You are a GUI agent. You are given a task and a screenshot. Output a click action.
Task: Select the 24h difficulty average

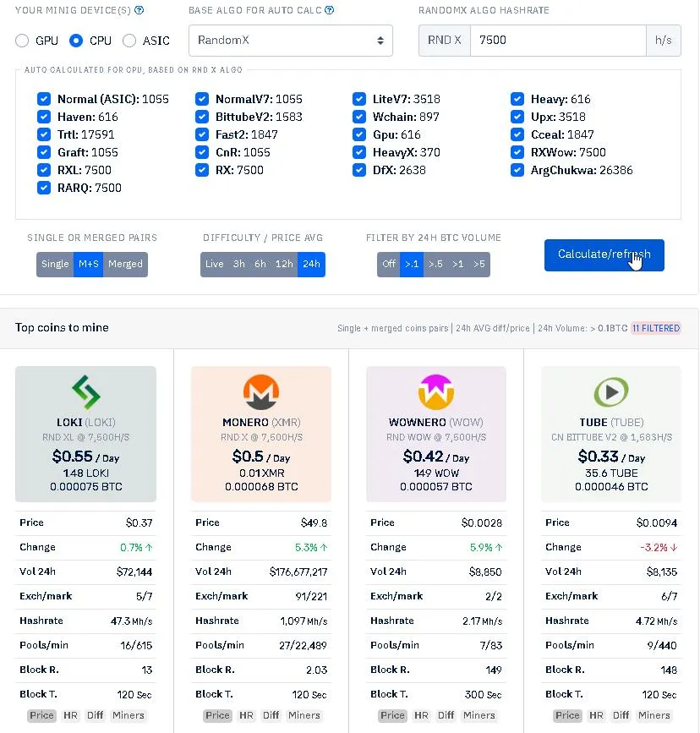[x=311, y=264]
